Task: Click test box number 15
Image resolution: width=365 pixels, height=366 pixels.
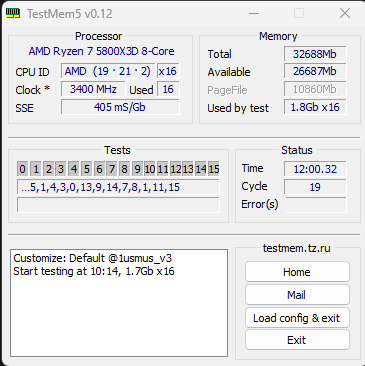Action: (214, 169)
